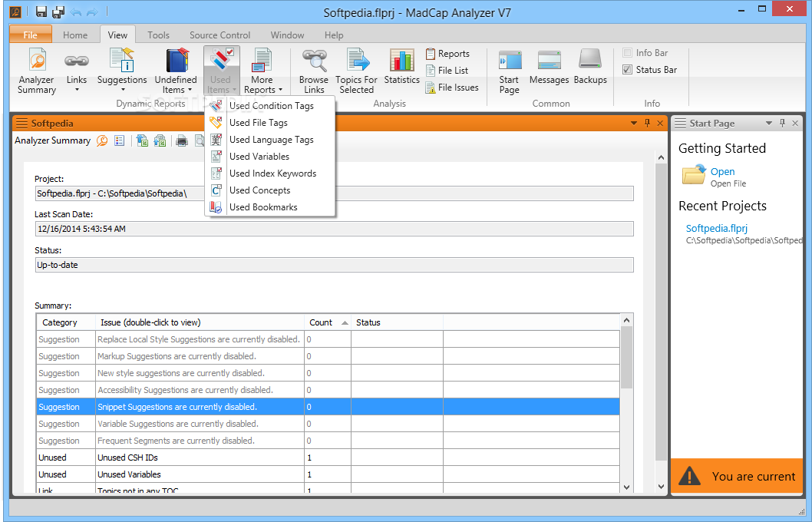The width and height of the screenshot is (812, 522).
Task: Open File Issues
Action: coord(451,88)
